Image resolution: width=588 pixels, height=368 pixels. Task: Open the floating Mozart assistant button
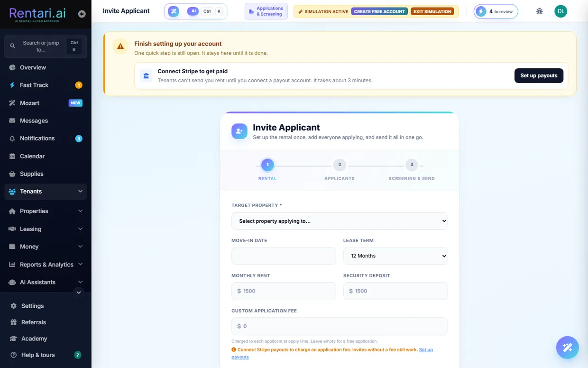[x=568, y=347]
